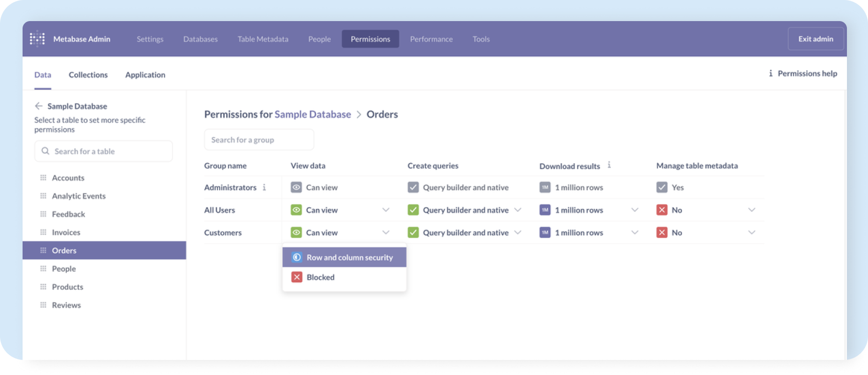Click the grid icon next to Feedback

point(43,214)
